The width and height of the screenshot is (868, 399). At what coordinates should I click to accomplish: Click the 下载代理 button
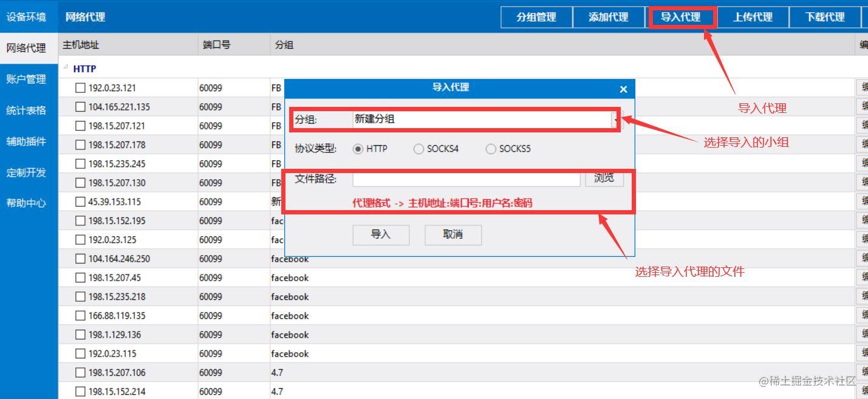pos(825,17)
